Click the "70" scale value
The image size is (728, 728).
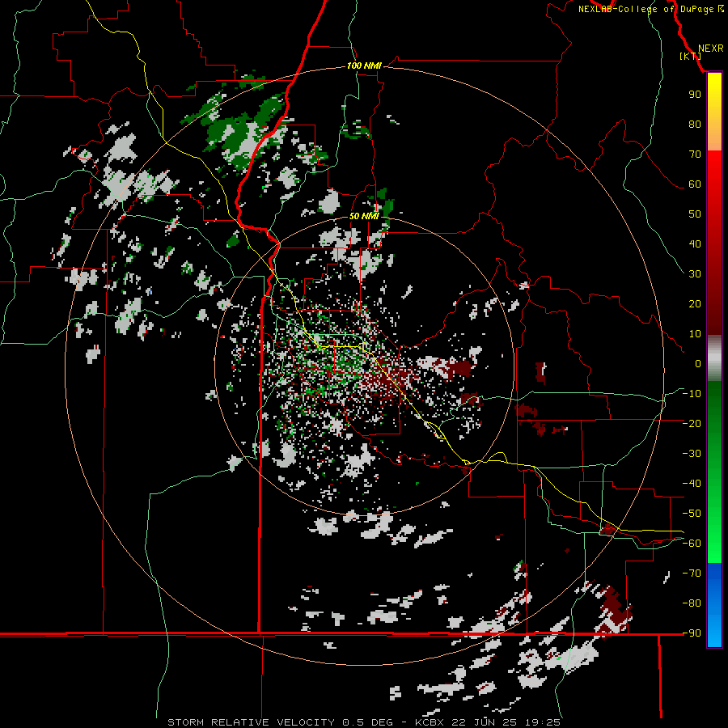point(695,154)
